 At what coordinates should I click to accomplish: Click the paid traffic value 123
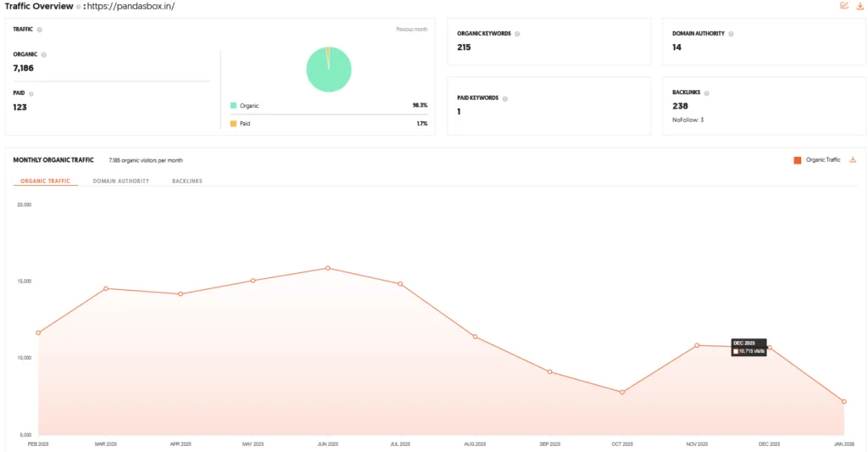pos(20,108)
